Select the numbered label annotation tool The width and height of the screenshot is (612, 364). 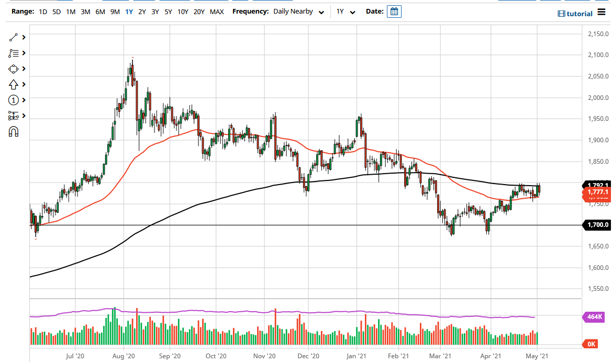pyautogui.click(x=13, y=100)
